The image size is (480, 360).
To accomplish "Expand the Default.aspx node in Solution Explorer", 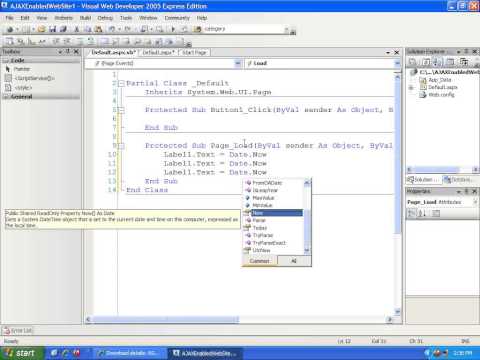I will (x=411, y=88).
